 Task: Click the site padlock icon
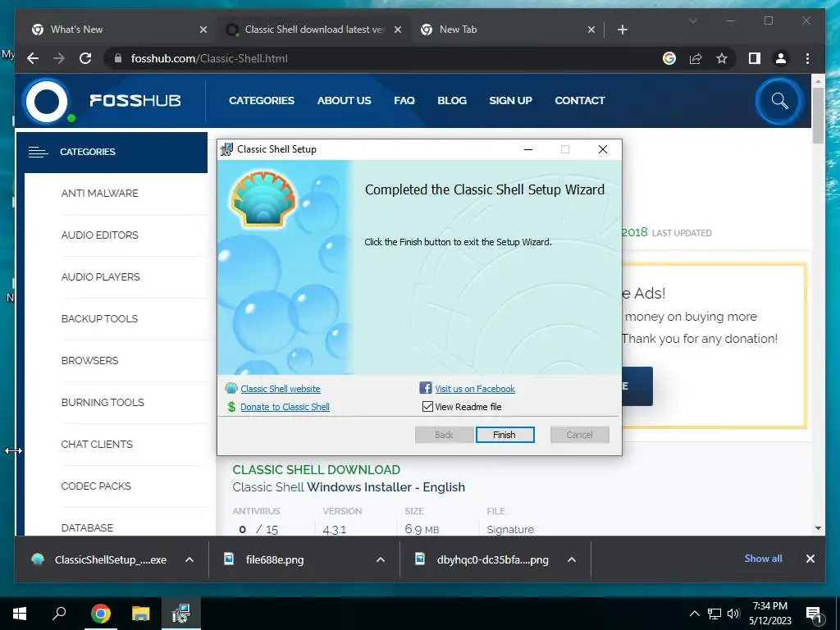coord(118,58)
